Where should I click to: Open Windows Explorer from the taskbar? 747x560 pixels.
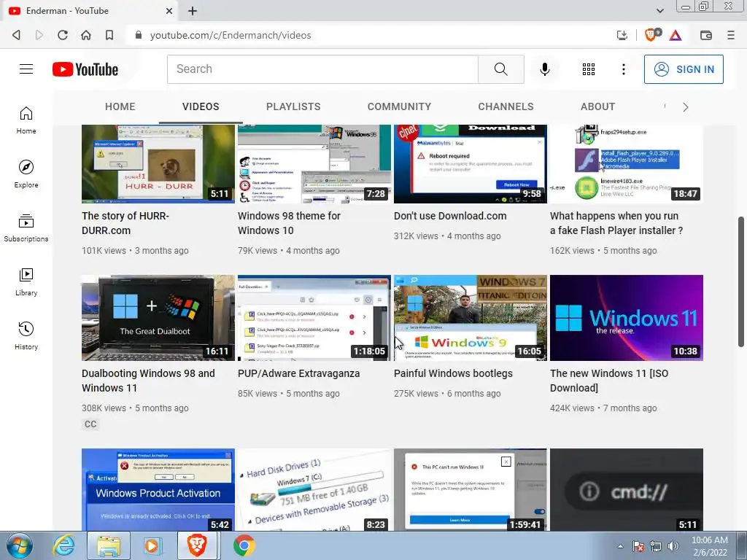[x=109, y=545]
